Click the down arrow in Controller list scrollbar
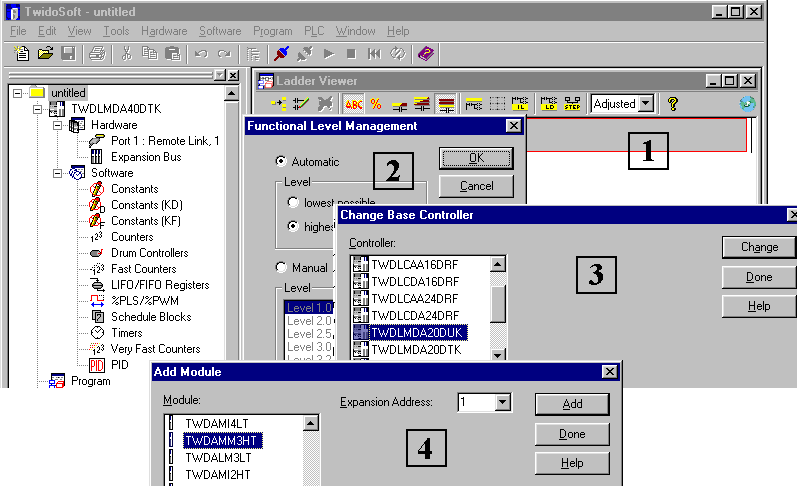 [x=498, y=355]
